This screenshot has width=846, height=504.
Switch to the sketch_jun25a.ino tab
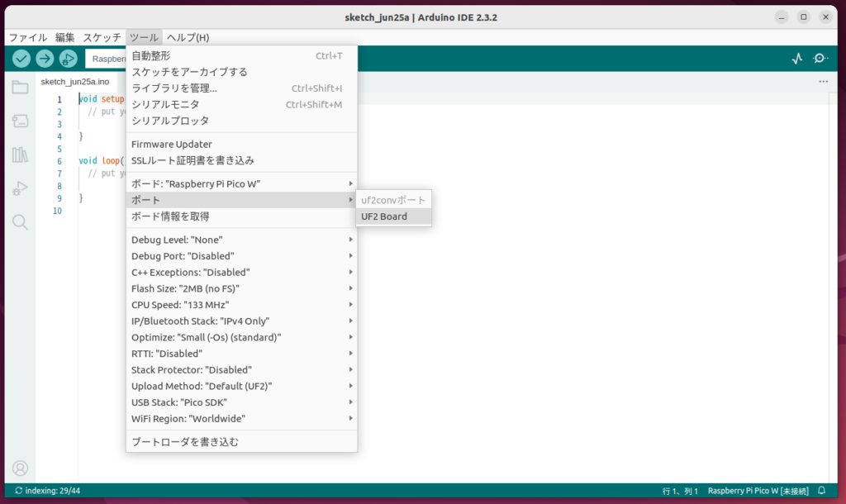click(x=75, y=82)
